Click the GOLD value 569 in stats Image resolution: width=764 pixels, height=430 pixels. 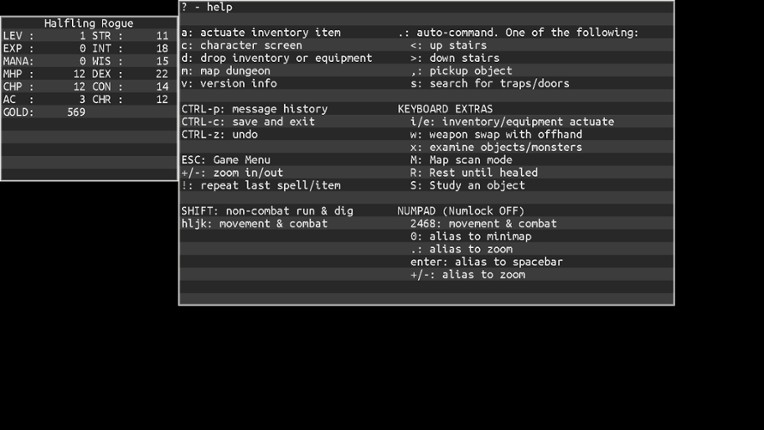pos(76,113)
